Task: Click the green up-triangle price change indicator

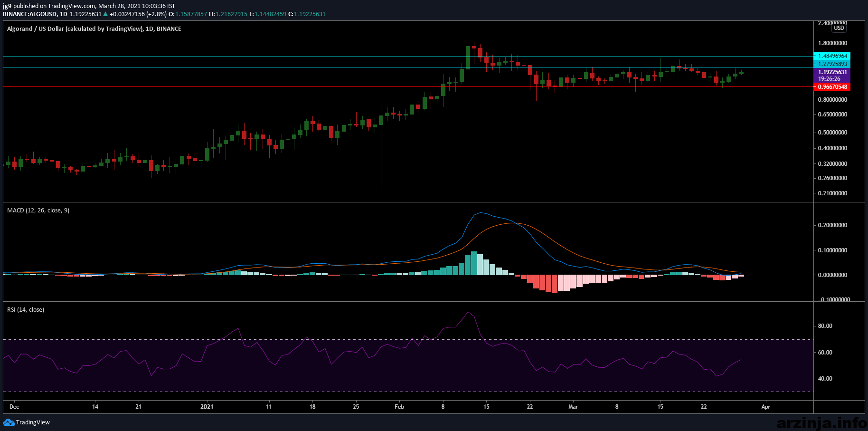Action: [x=105, y=14]
